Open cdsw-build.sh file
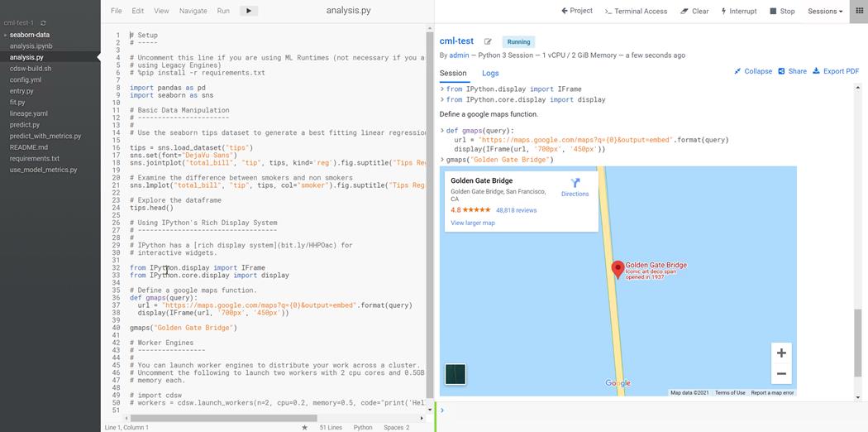This screenshot has width=868, height=432. [x=31, y=69]
